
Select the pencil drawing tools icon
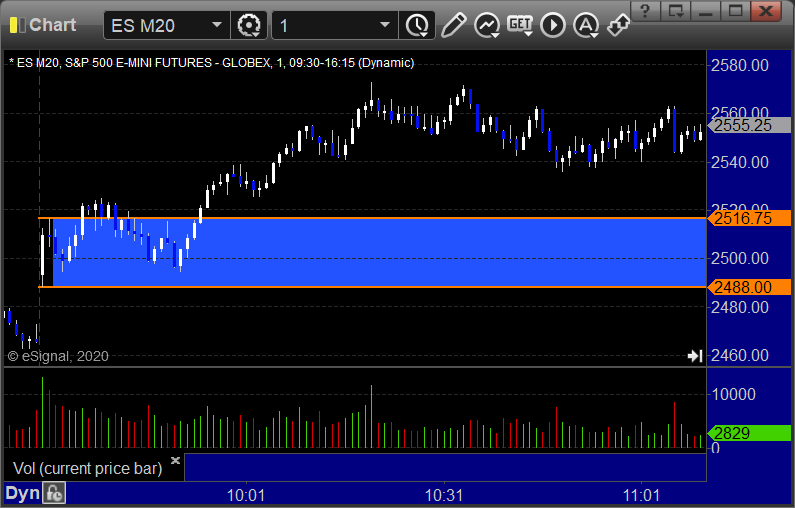[x=453, y=25]
